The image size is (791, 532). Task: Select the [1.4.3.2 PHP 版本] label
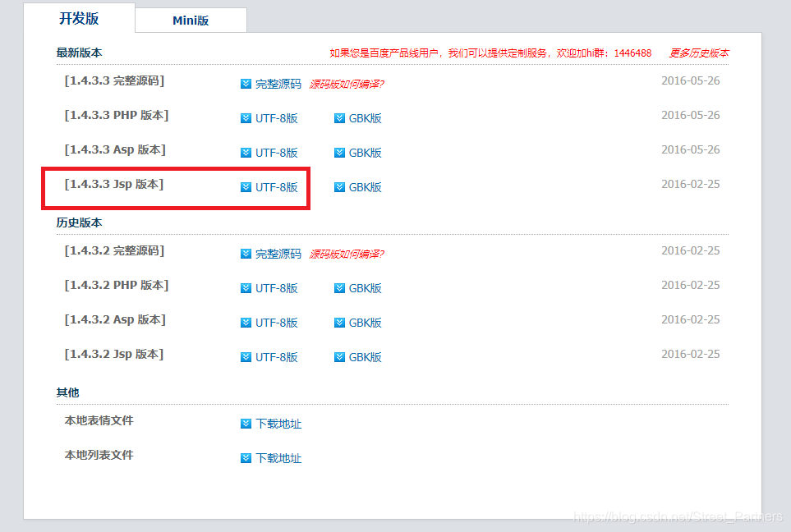(117, 285)
